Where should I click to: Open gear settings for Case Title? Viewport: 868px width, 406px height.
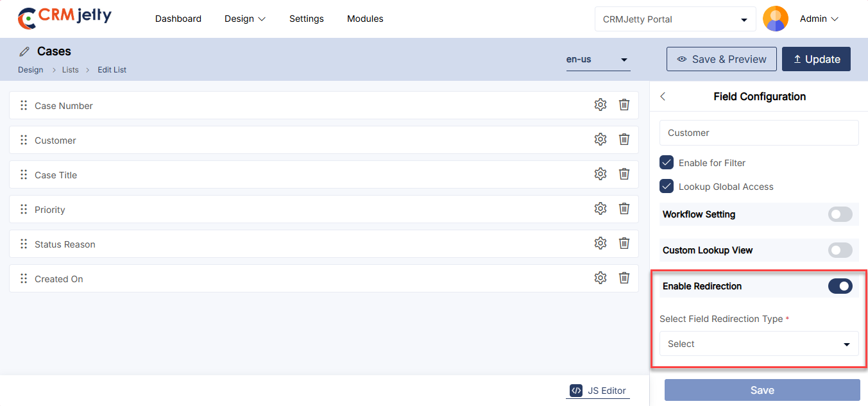tap(600, 174)
